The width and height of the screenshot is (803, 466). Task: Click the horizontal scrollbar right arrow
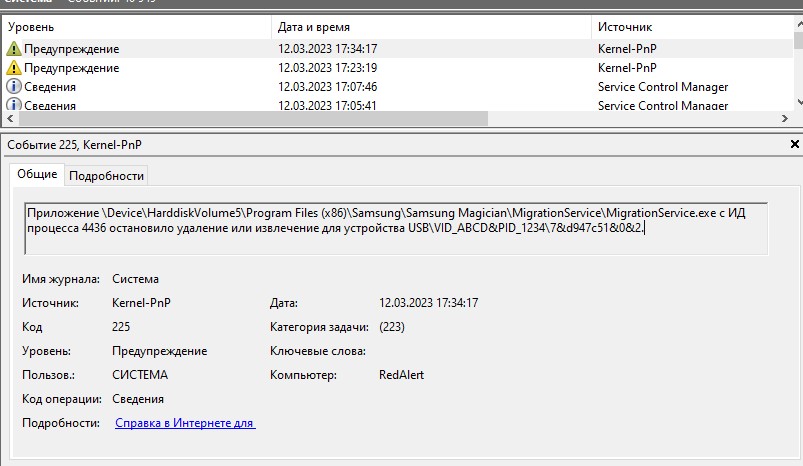coord(785,118)
